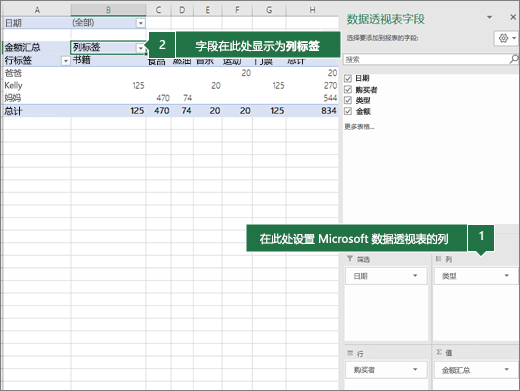Select column H header
Image resolution: width=520 pixels, height=391 pixels.
click(312, 10)
